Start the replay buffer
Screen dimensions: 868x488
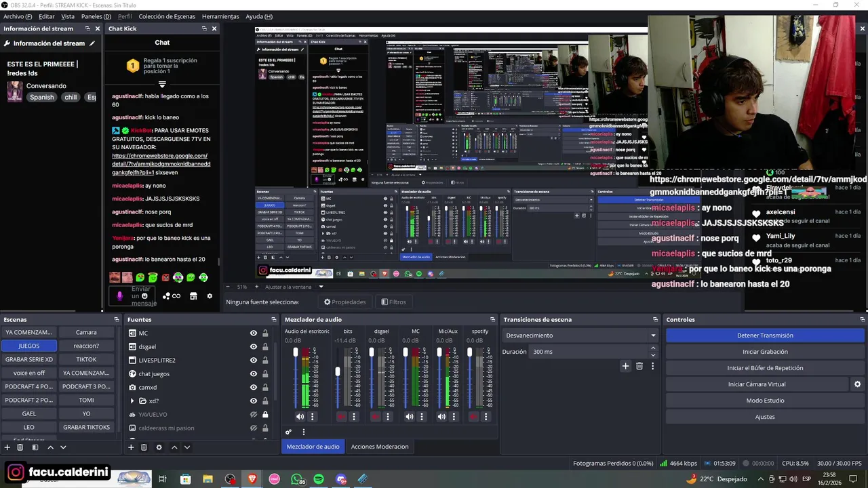pyautogui.click(x=765, y=368)
